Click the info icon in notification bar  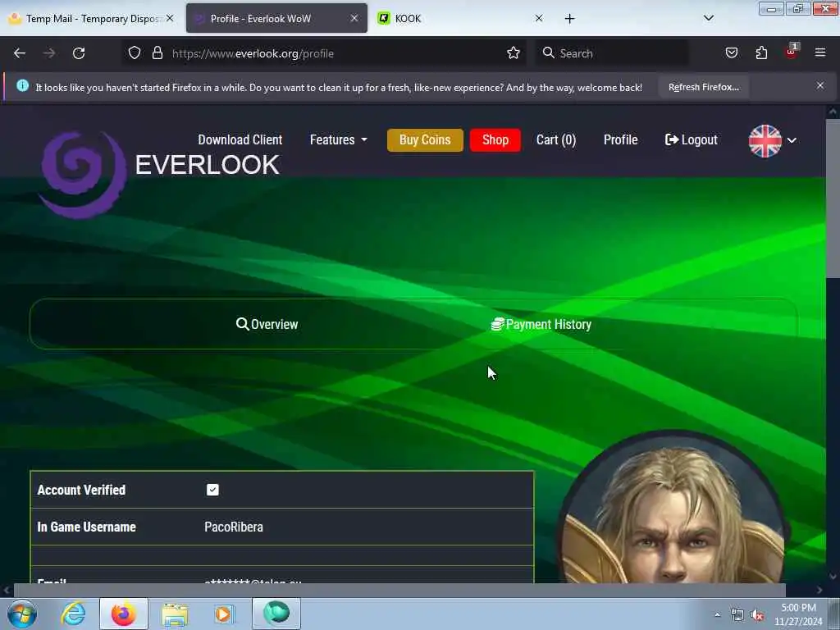pyautogui.click(x=22, y=85)
